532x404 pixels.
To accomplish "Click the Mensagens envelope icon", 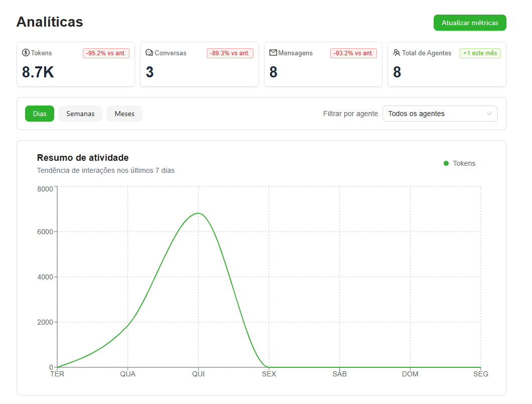I will tap(273, 53).
